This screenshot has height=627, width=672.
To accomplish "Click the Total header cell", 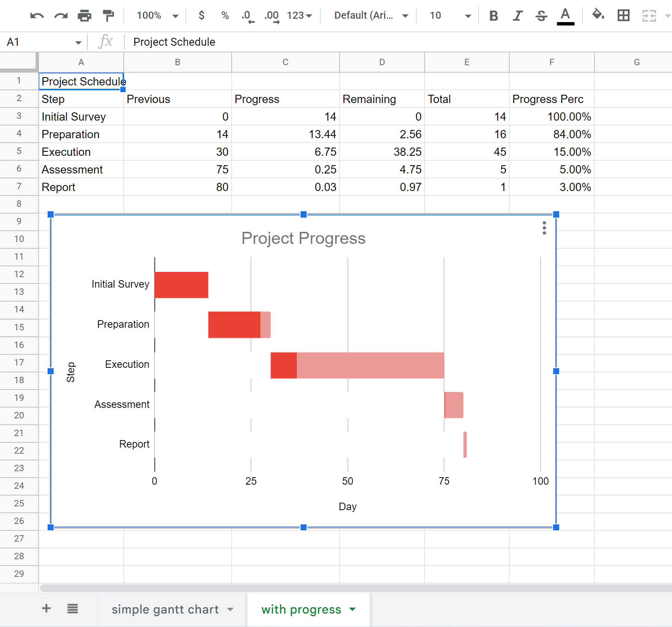I will [x=467, y=99].
